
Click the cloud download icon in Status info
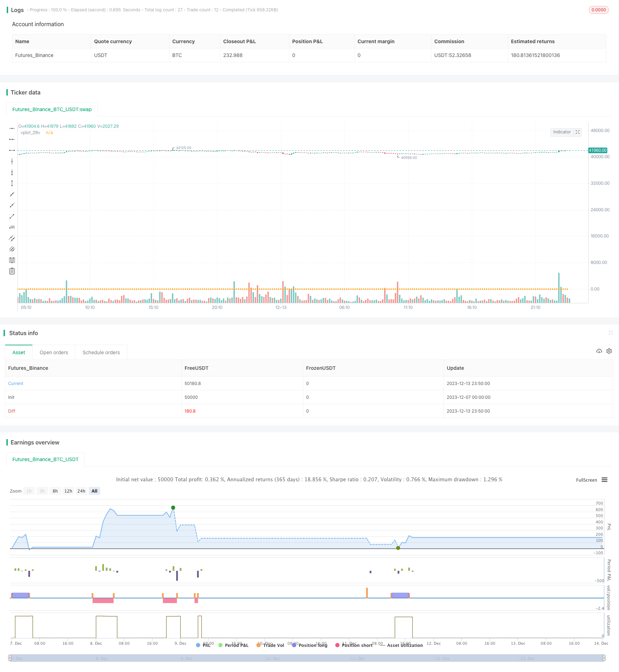pos(599,351)
